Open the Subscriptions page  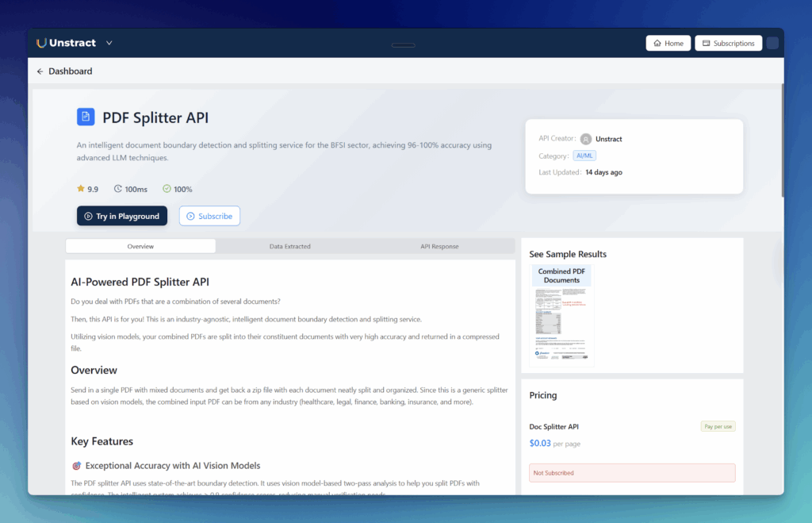[x=728, y=44]
